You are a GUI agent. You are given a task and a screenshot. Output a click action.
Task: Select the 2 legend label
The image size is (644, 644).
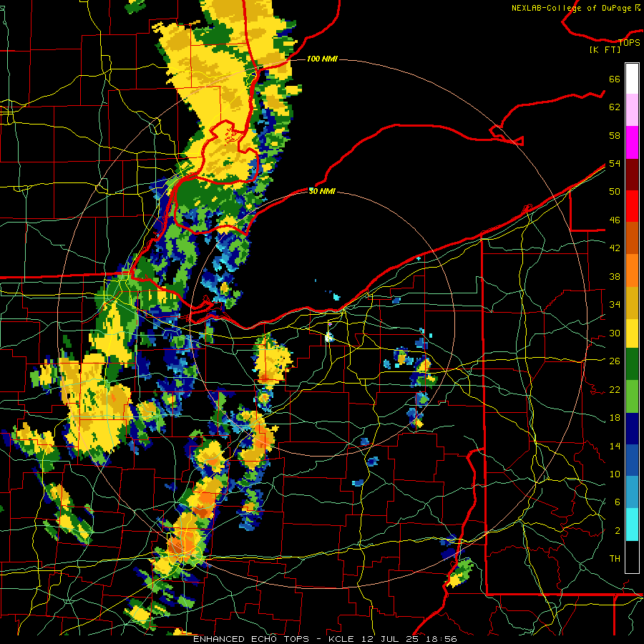(x=618, y=531)
